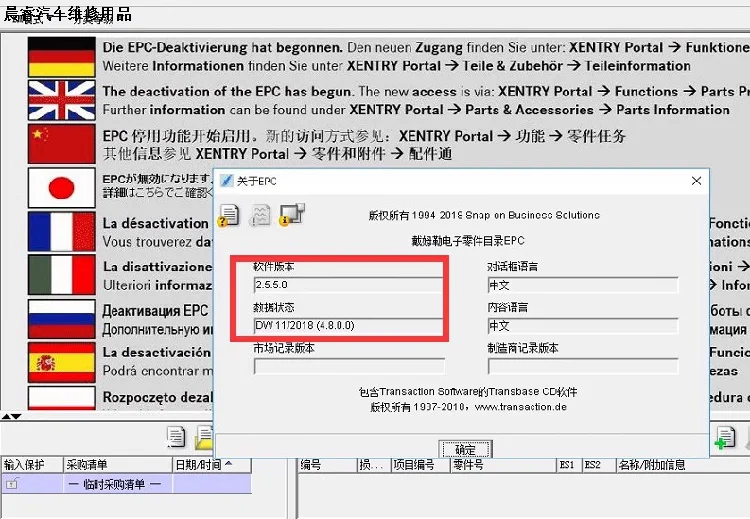Click the Russian text 'Деактивация EPC'
Image resolution: width=750 pixels, height=519 pixels.
click(x=155, y=310)
